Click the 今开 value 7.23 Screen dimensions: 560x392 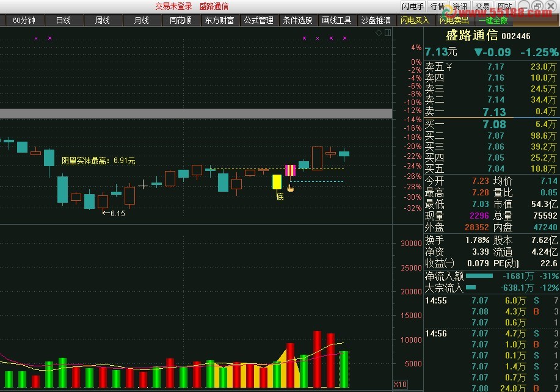[481, 181]
